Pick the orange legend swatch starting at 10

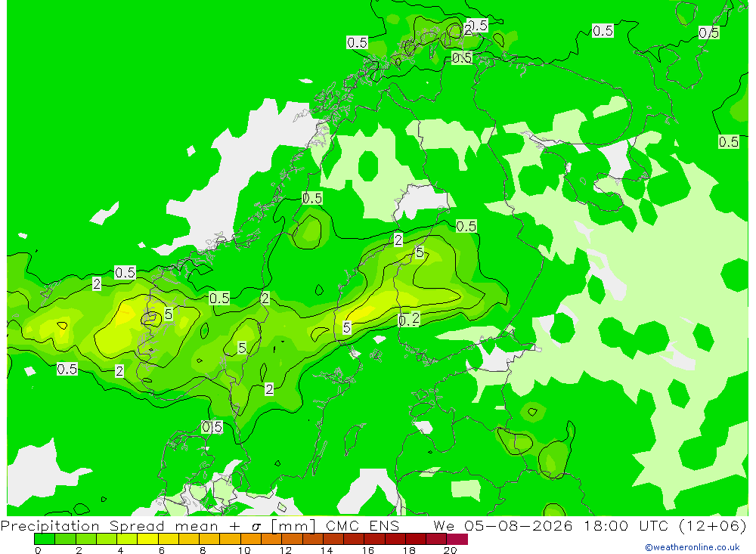click(251, 539)
